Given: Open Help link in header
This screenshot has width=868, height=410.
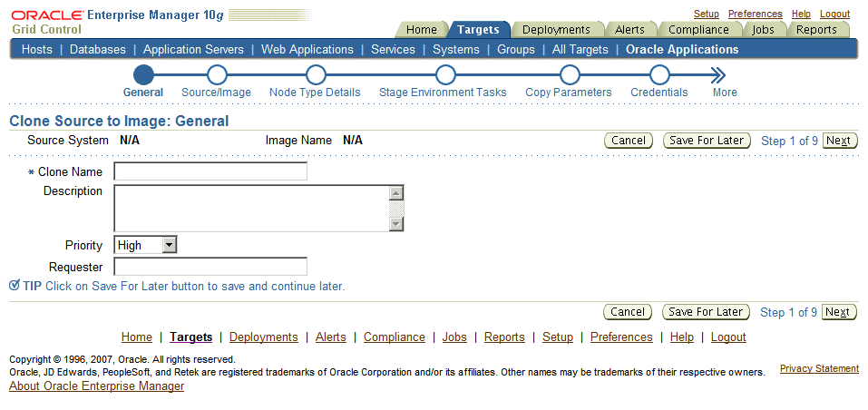Looking at the screenshot, I should point(801,14).
